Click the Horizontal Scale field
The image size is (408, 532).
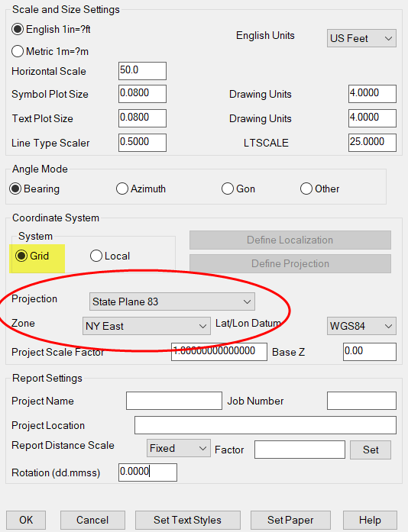[142, 71]
